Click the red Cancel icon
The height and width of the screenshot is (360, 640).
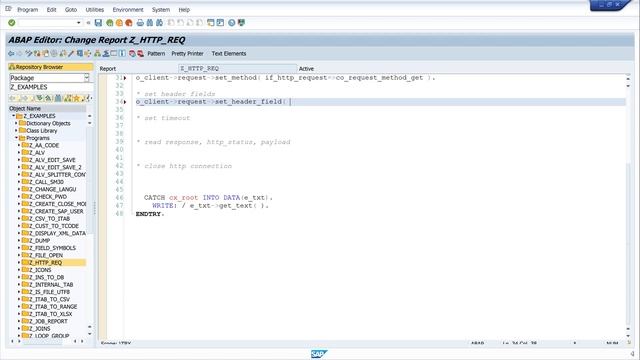click(129, 23)
